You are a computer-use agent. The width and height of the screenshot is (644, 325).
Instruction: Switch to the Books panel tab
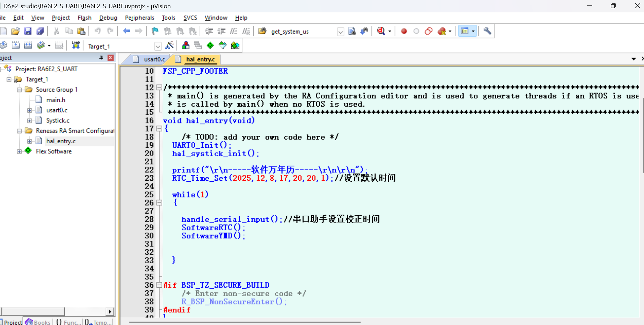[x=38, y=322]
